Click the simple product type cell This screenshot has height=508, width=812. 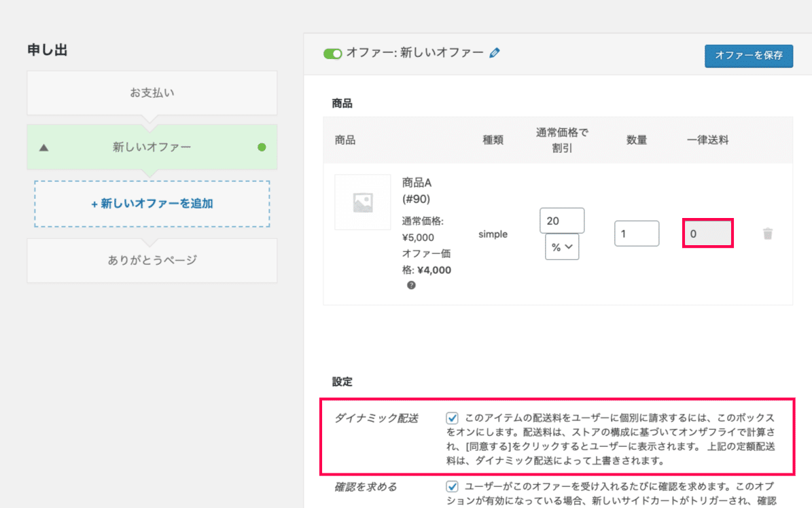click(493, 234)
